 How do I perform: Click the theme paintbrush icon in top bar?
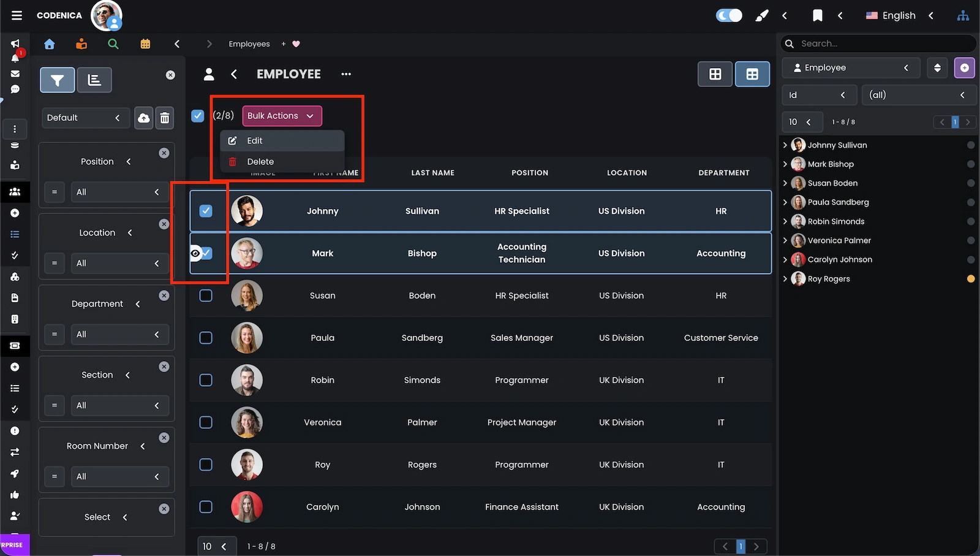761,15
